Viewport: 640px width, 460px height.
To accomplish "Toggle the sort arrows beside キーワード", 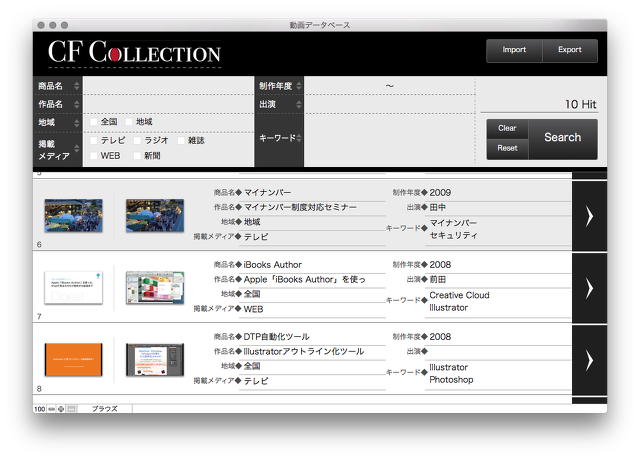I will click(299, 138).
